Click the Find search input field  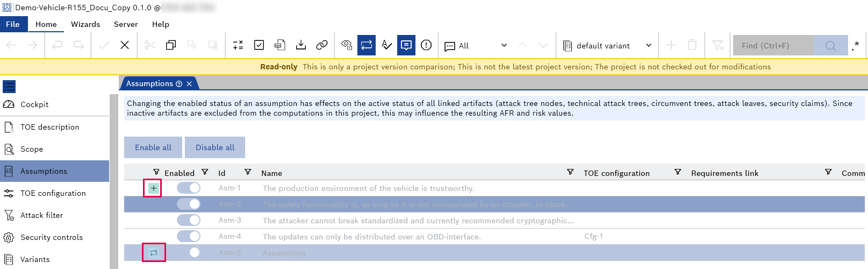coord(773,46)
